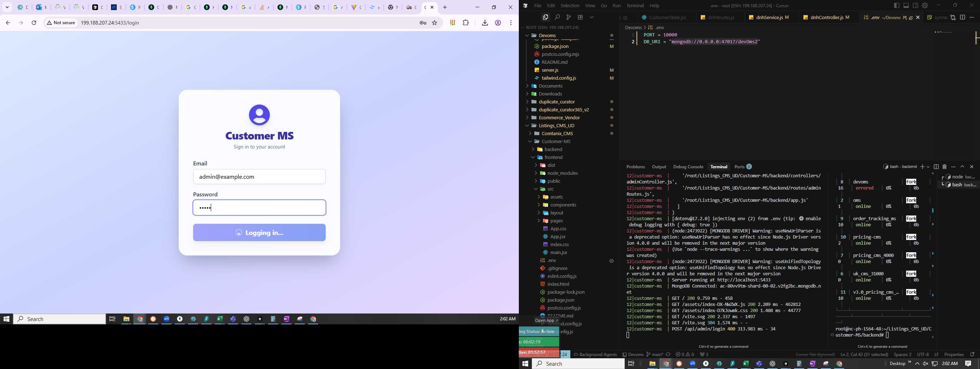Viewport: 980px width, 369px height.
Task: Split the editor to the right
Action: coord(962,18)
